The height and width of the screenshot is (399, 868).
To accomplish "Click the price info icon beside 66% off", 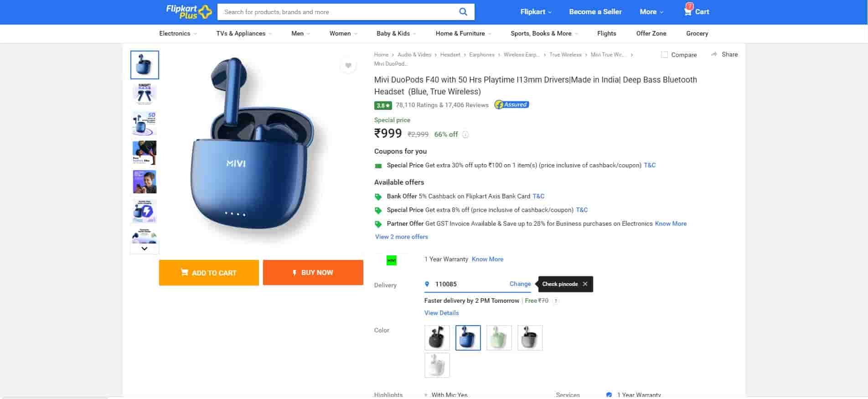I will click(x=465, y=135).
